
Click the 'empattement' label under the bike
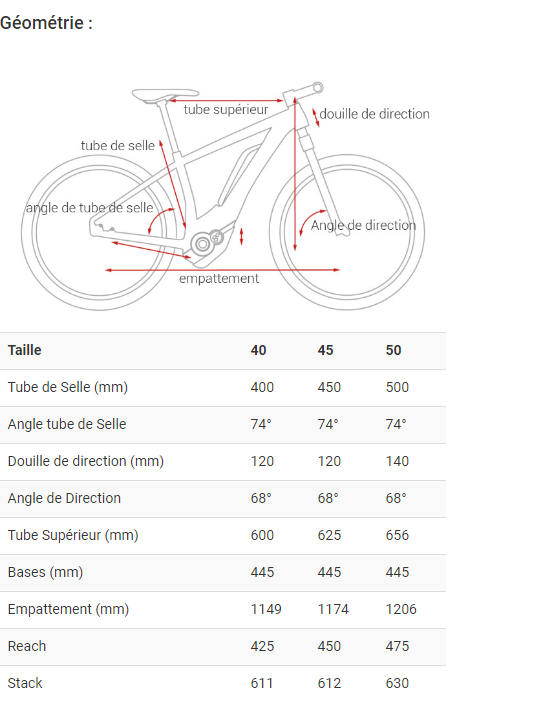(219, 279)
